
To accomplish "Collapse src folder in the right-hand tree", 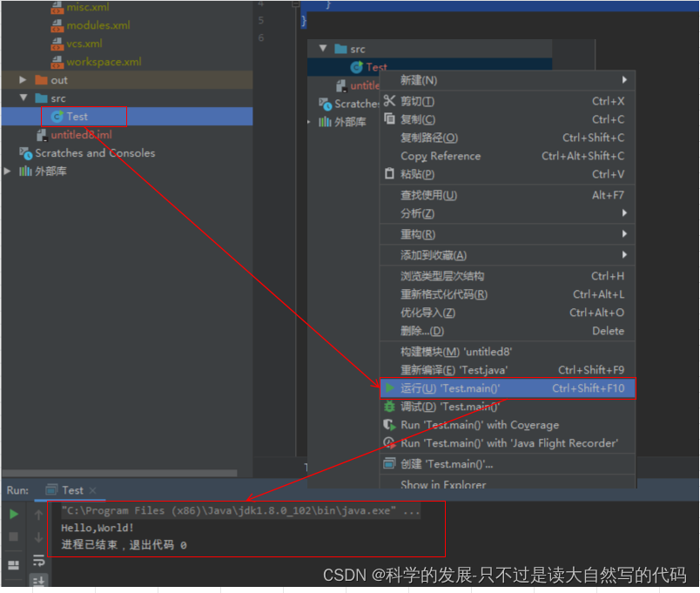I will click(x=323, y=48).
